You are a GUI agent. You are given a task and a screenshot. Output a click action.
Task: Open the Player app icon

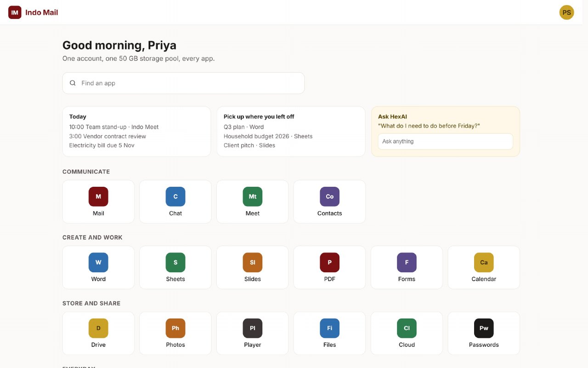click(253, 328)
